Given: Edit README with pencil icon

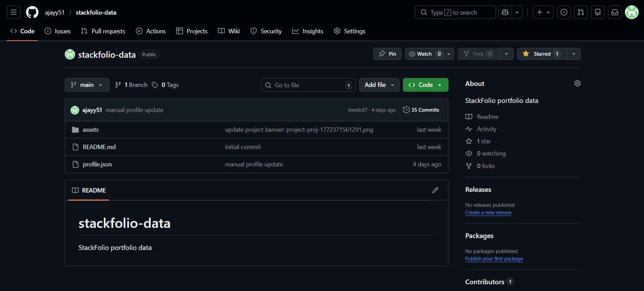Looking at the screenshot, I should click(435, 190).
